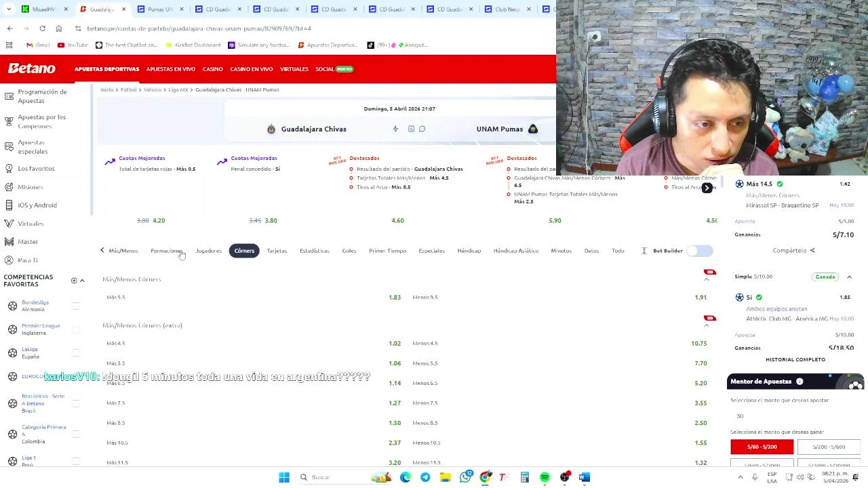This screenshot has width=868, height=488.
Task: Select the Hándicap Asiático tab
Action: [516, 251]
